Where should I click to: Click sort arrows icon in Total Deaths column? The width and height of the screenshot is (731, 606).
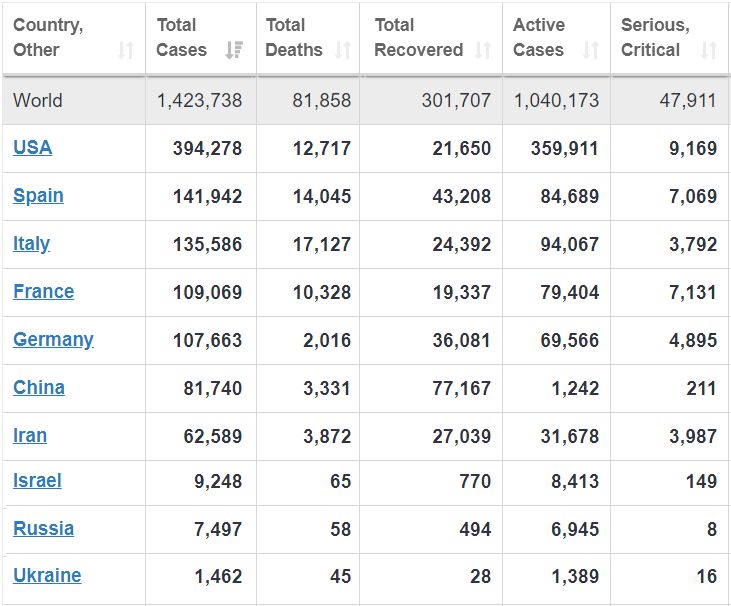pos(342,50)
